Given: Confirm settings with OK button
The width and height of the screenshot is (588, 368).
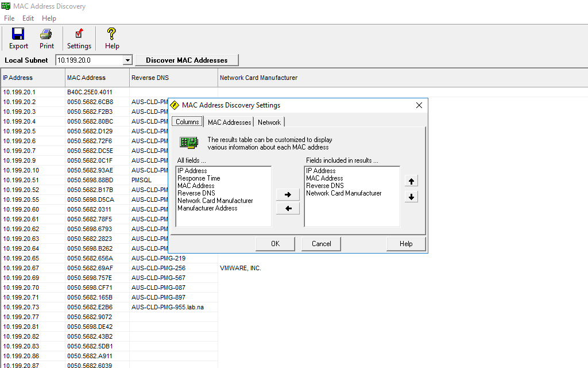Looking at the screenshot, I should click(275, 244).
